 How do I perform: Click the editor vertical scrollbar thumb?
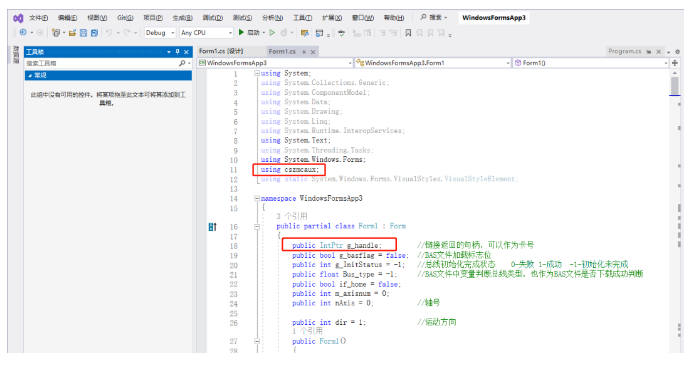point(675,85)
